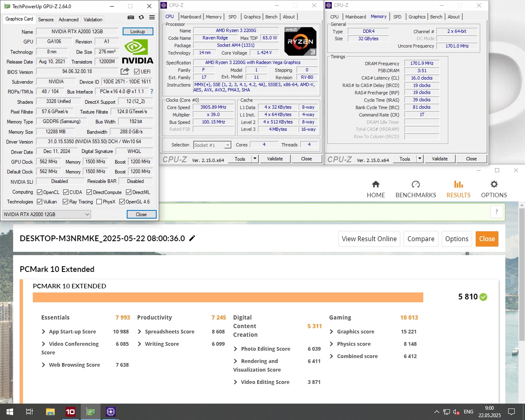Click the muted volume tray icon

[456, 412]
